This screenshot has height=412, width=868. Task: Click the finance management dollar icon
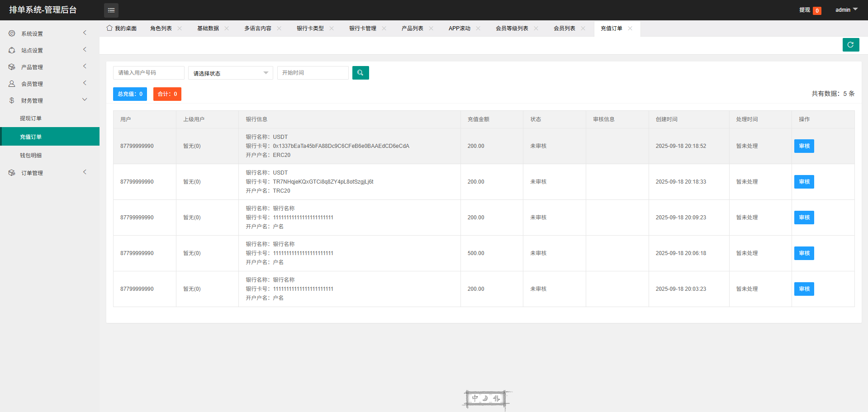click(12, 100)
